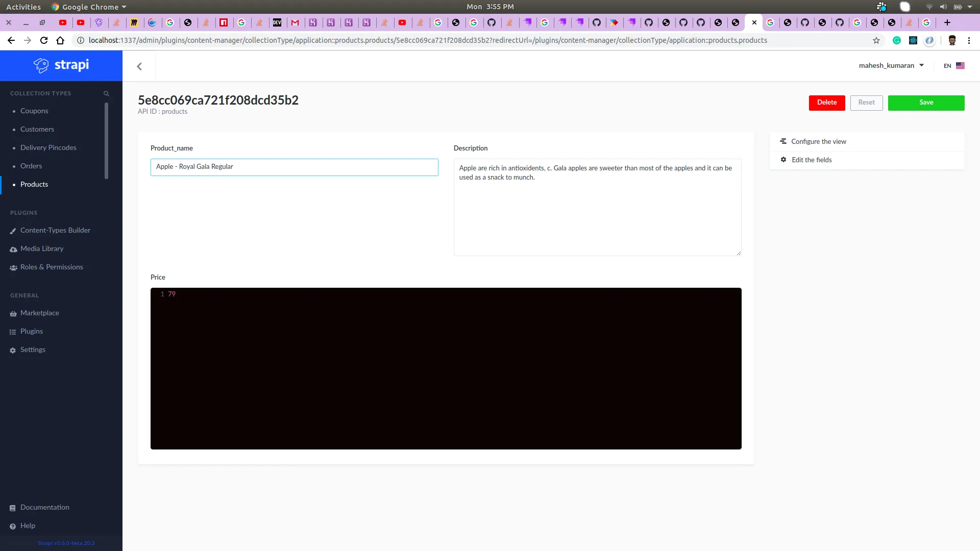Image resolution: width=980 pixels, height=551 pixels.
Task: Expand the mahesh_kumaran user dropdown
Action: tap(891, 66)
